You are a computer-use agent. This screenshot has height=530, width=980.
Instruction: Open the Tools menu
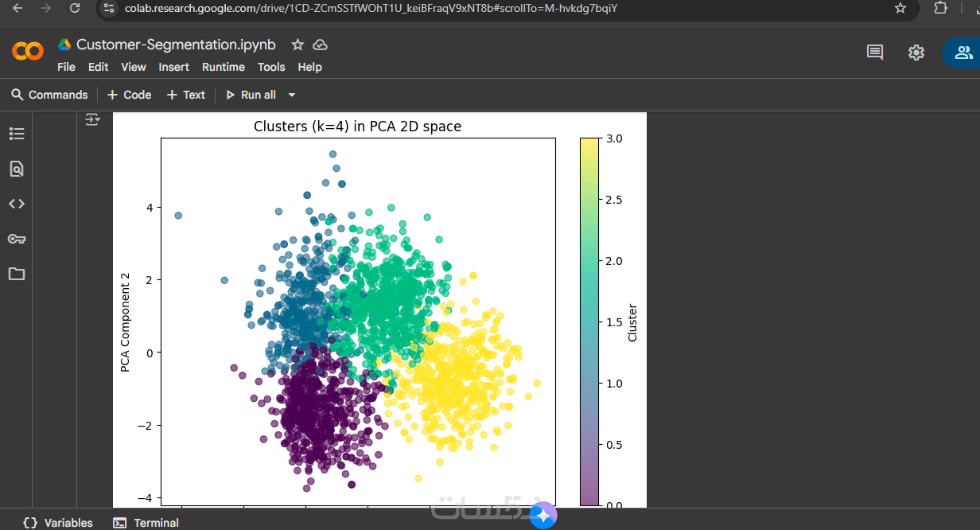(x=271, y=67)
